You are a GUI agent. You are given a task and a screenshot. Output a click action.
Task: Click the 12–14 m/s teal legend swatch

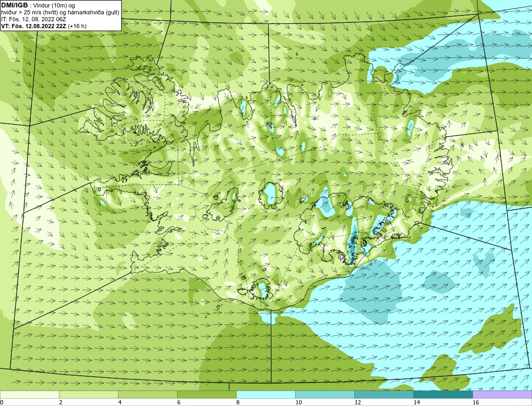pyautogui.click(x=384, y=394)
